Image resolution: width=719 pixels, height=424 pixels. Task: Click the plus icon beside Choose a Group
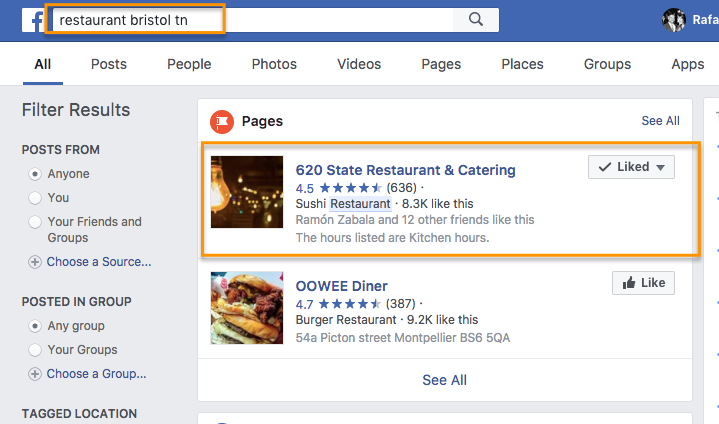(x=36, y=374)
